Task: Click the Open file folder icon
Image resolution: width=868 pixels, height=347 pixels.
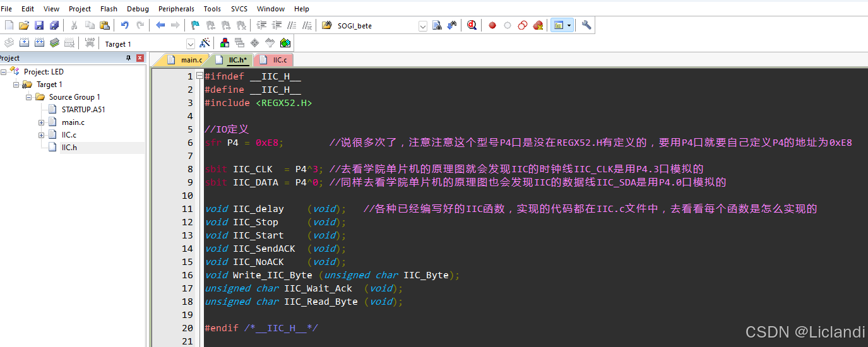Action: [24, 25]
